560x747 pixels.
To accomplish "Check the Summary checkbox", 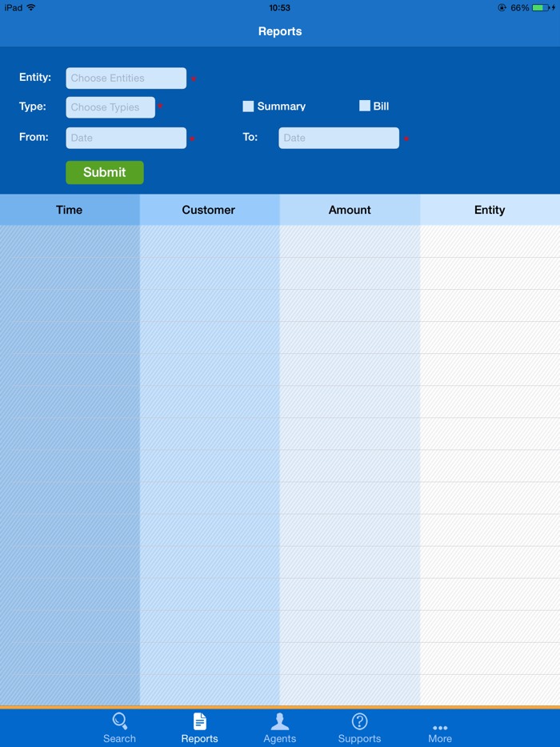I will coord(248,106).
